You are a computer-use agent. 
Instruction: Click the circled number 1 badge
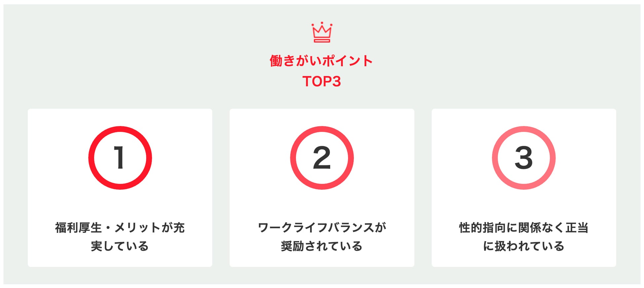(120, 158)
